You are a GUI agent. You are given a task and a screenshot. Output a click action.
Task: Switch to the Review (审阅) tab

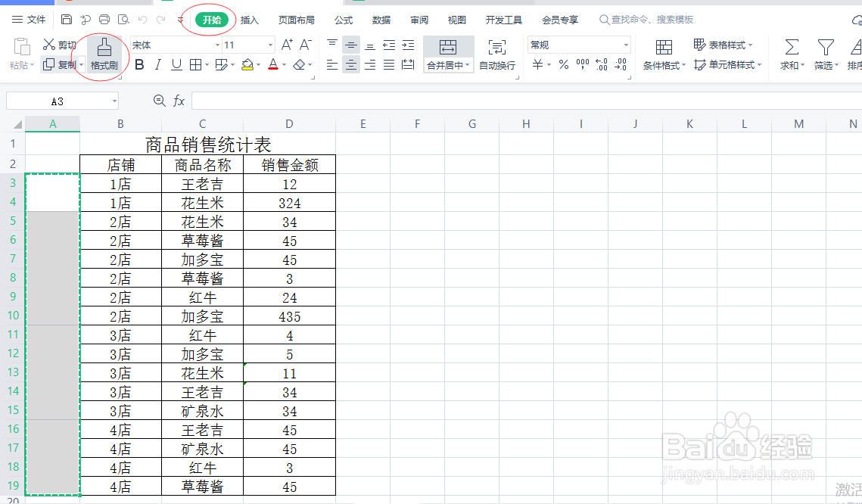pos(419,20)
